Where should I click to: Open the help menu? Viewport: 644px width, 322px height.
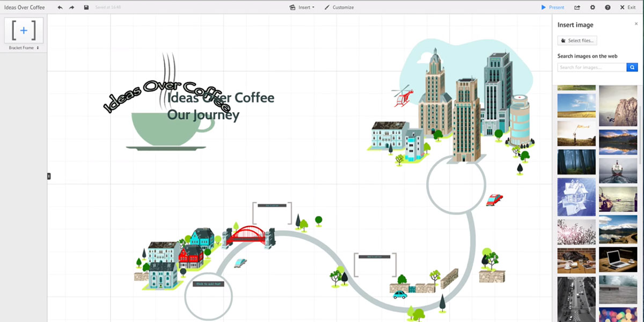pos(606,7)
